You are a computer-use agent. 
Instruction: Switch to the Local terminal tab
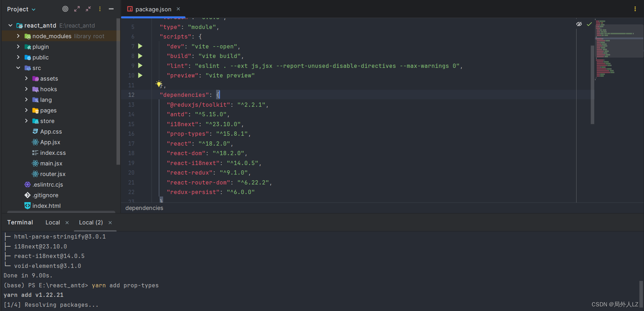pos(53,223)
